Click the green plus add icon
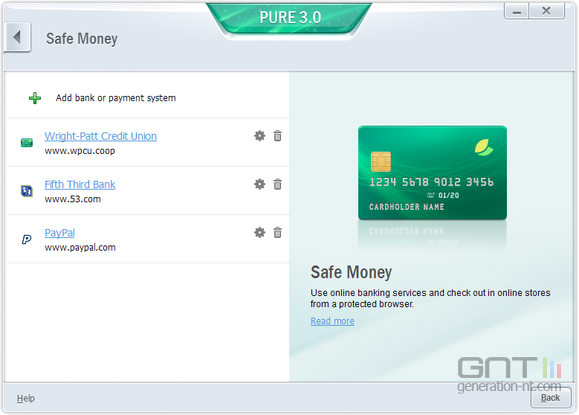 [35, 98]
